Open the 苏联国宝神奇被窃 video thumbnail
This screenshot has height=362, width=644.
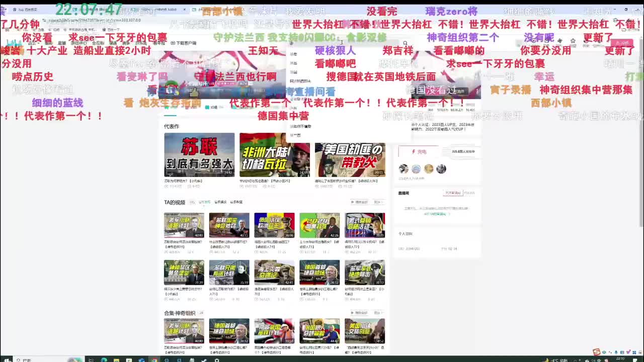[x=229, y=225]
